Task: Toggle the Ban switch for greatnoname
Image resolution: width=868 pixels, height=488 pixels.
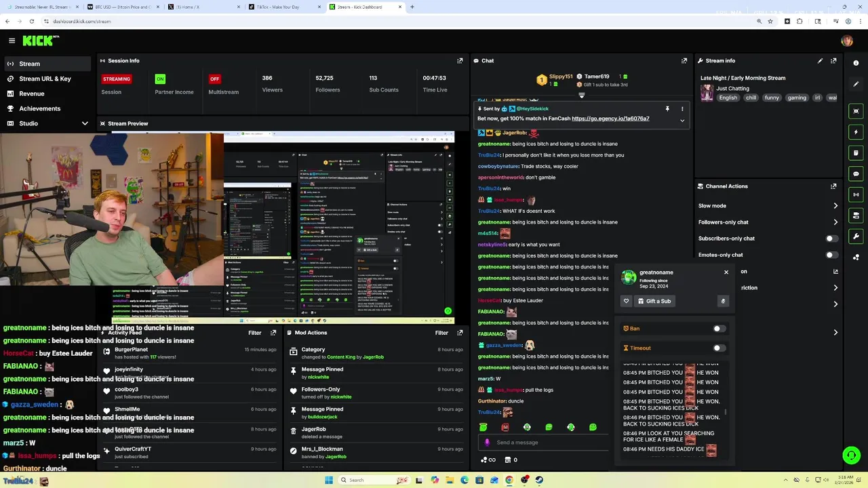Action: click(x=719, y=329)
